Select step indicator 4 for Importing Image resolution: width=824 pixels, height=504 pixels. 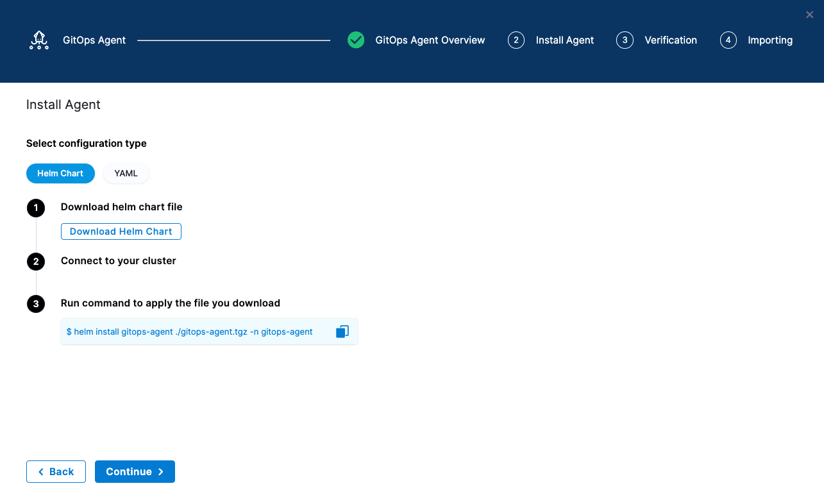click(728, 40)
